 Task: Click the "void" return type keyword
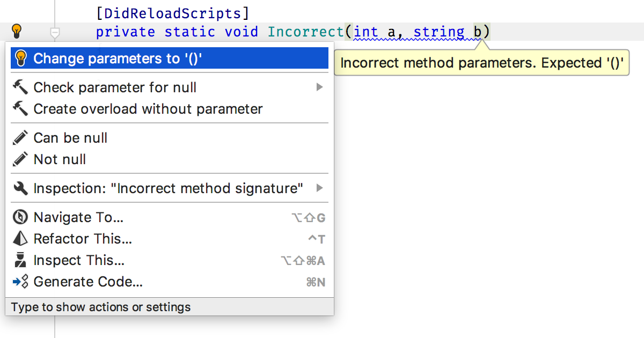point(241,32)
